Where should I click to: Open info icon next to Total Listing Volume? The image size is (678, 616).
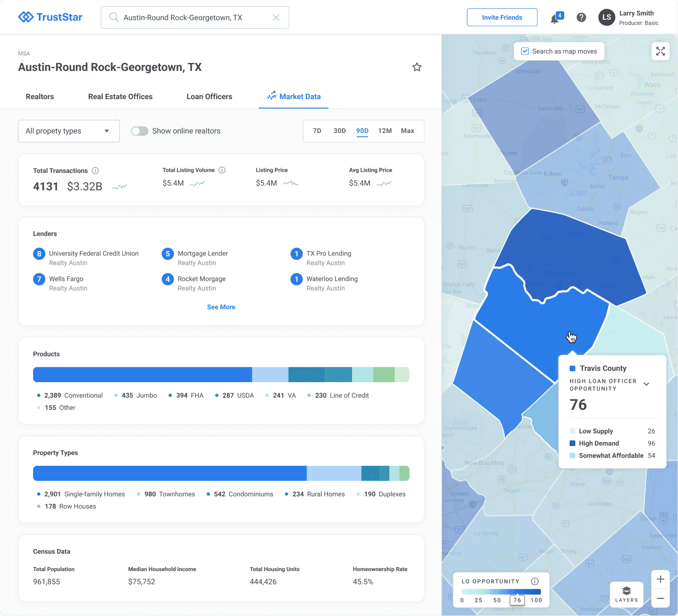(x=222, y=170)
